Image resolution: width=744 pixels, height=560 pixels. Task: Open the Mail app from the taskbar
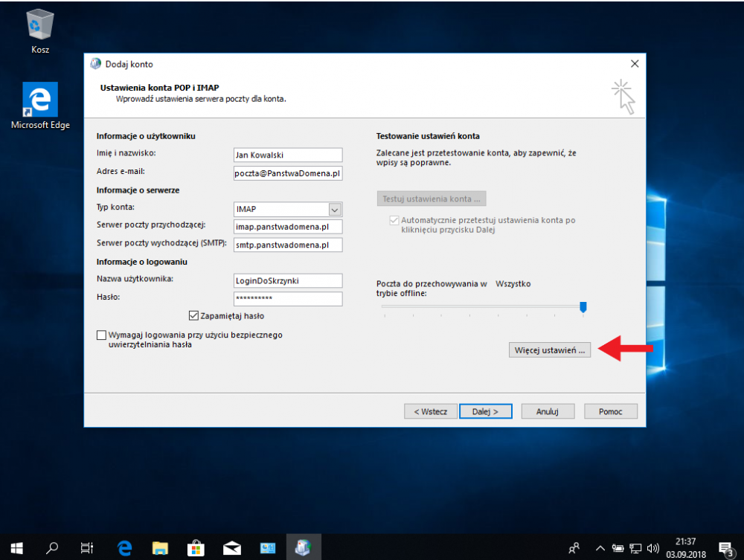coord(231,547)
